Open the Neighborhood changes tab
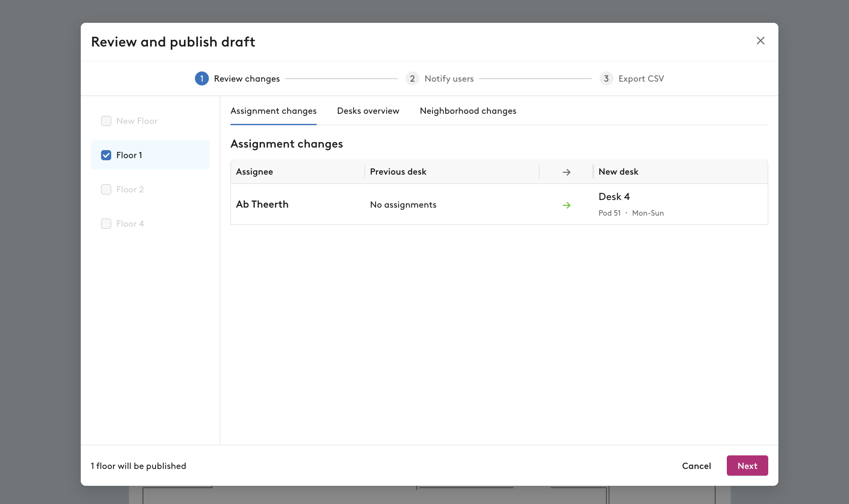This screenshot has width=849, height=504. point(468,111)
